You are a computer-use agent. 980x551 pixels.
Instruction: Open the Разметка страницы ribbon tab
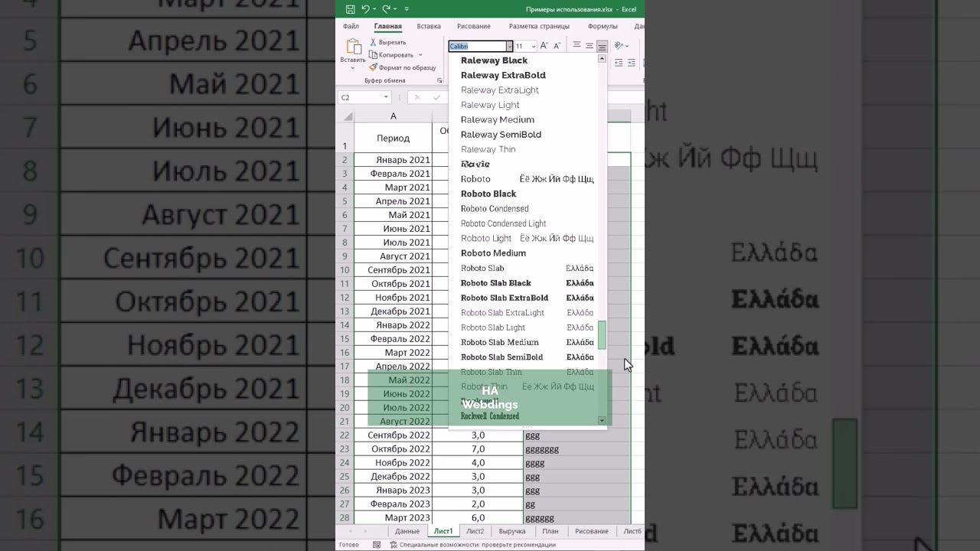[x=539, y=26]
